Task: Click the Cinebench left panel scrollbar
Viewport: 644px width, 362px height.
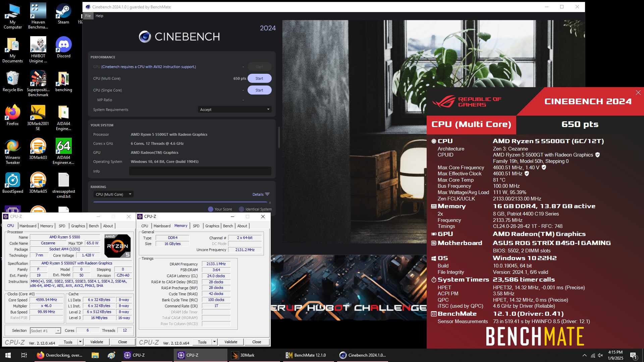Action: 279,137
